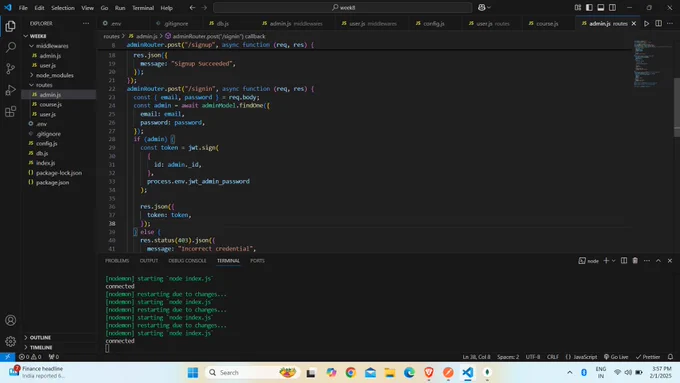Screen dimensions: 680x383
Task: Open the editor More Actions menu
Action: tap(670, 23)
